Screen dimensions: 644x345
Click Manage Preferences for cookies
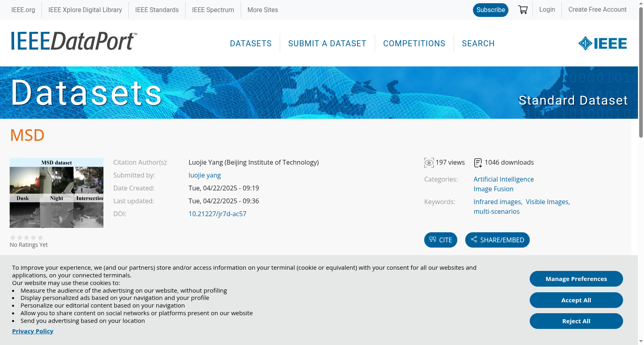pos(576,279)
